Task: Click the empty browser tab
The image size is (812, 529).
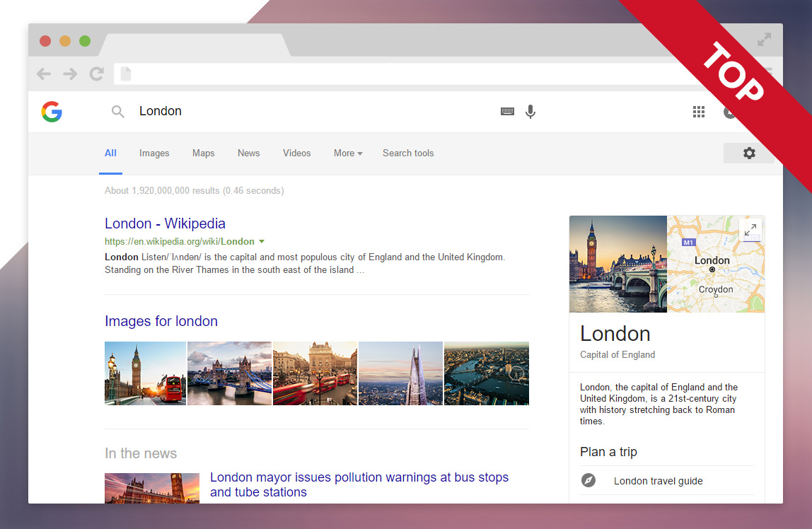Action: [195, 45]
